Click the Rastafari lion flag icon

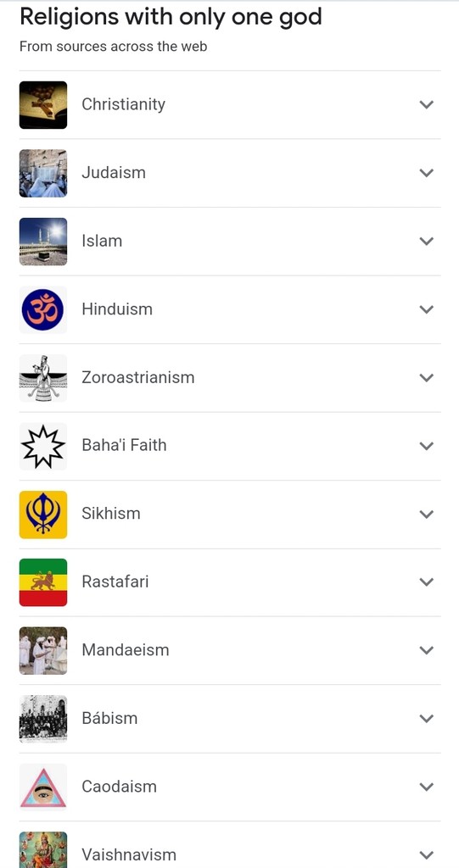click(x=43, y=582)
